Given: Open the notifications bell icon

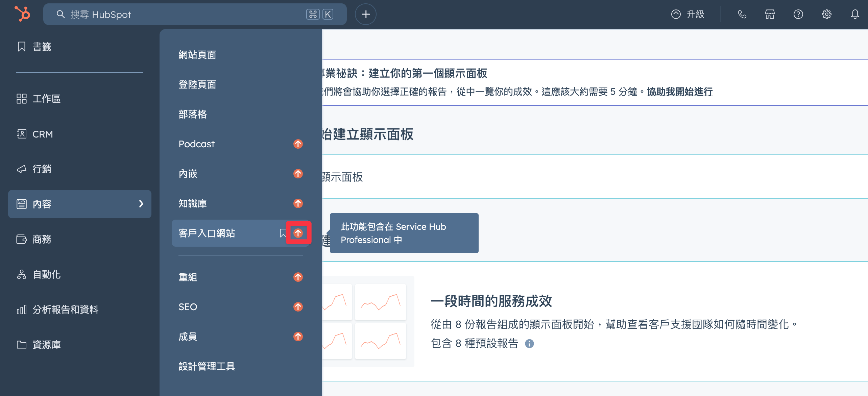Looking at the screenshot, I should [855, 14].
